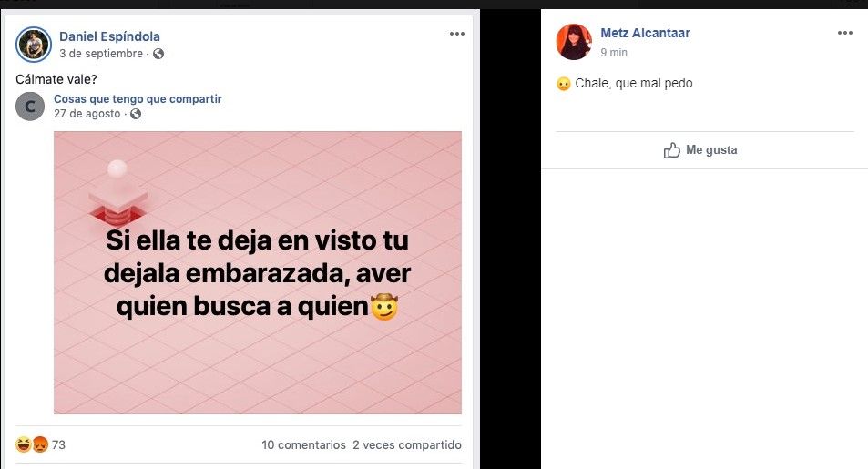
Task: Open Metz Alcantaar's profile name link
Action: 646,33
